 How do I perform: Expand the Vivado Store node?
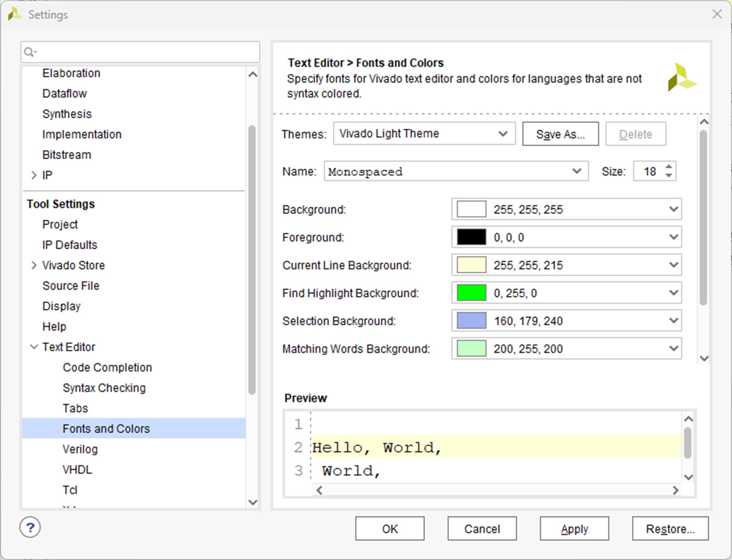click(x=34, y=265)
